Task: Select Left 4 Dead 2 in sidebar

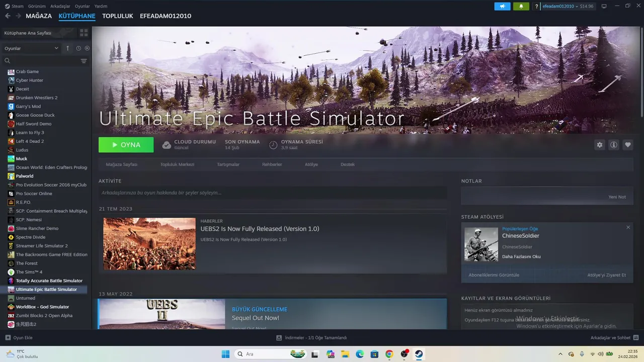Action: (x=30, y=141)
